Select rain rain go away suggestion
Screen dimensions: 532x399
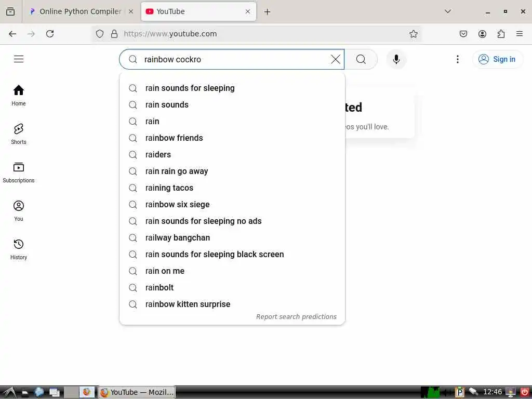click(232, 171)
